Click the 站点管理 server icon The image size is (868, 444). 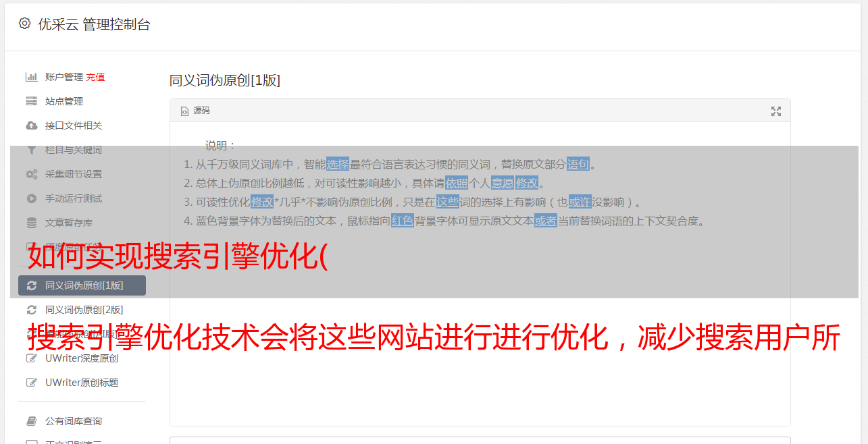click(32, 101)
